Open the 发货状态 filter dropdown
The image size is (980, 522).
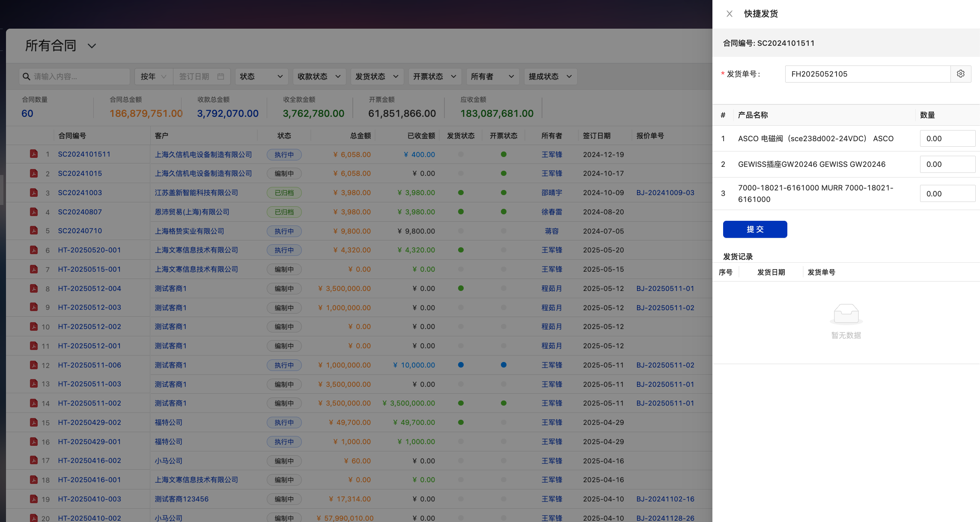377,76
